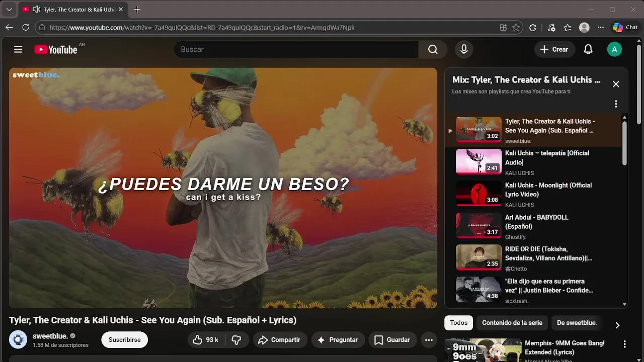The height and width of the screenshot is (362, 644).
Task: Go back in the browser
Action: [9, 28]
